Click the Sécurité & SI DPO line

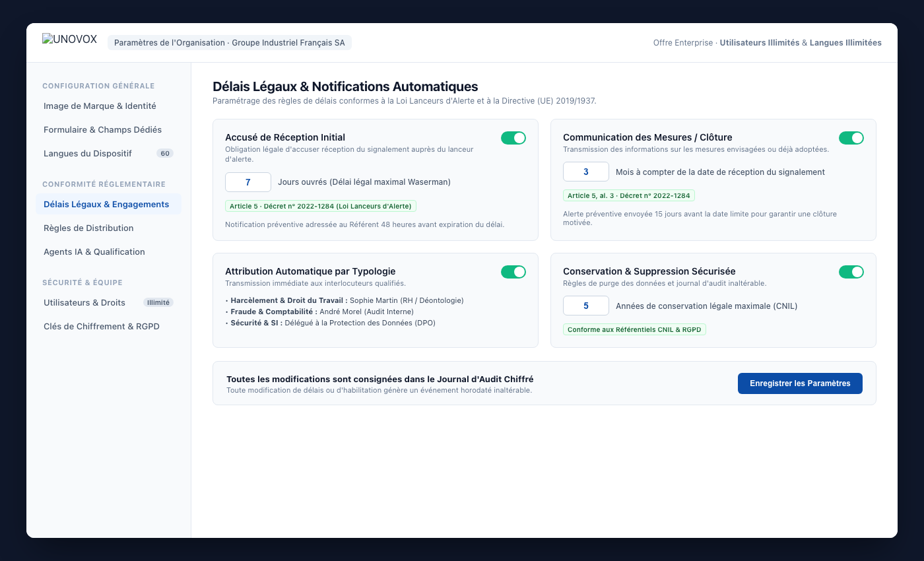pyautogui.click(x=330, y=323)
